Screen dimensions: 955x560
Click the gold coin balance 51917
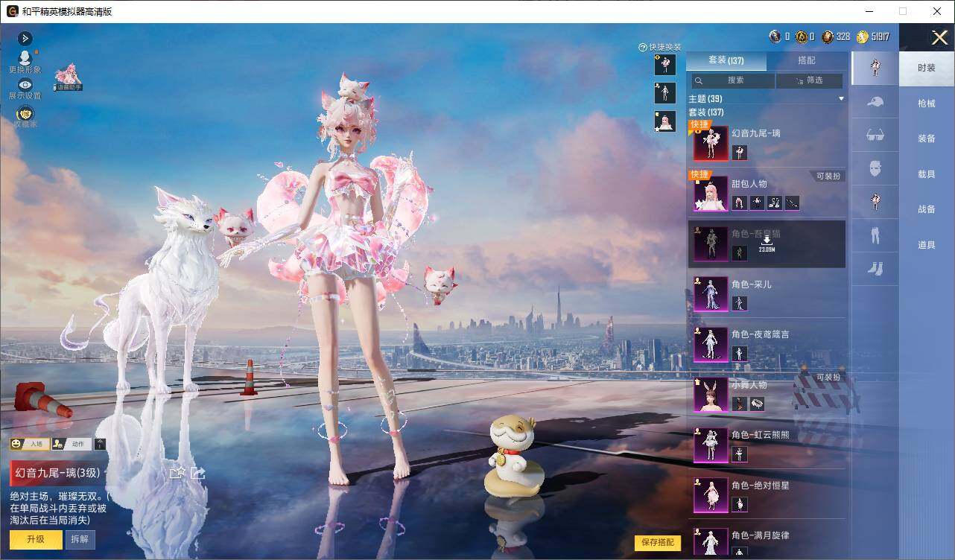(x=872, y=36)
